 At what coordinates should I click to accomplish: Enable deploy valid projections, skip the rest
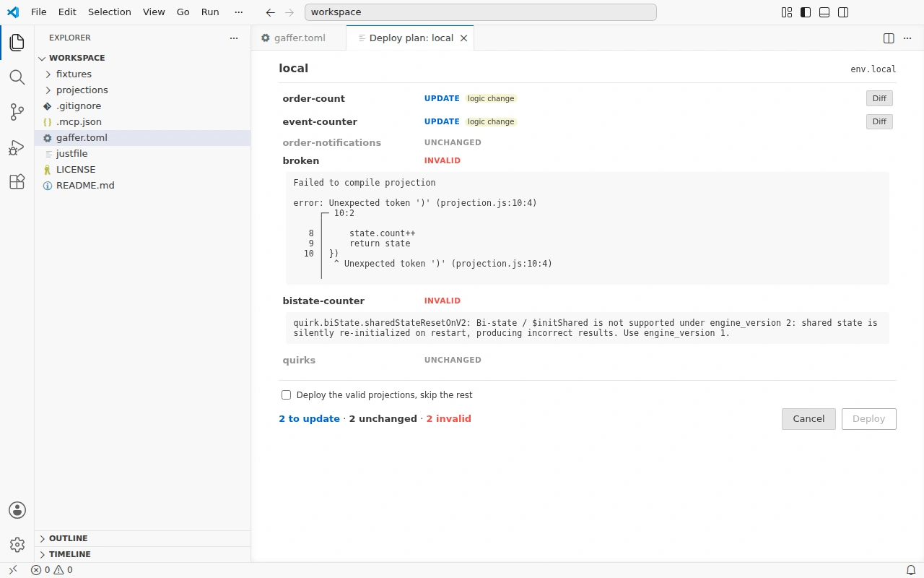(287, 395)
